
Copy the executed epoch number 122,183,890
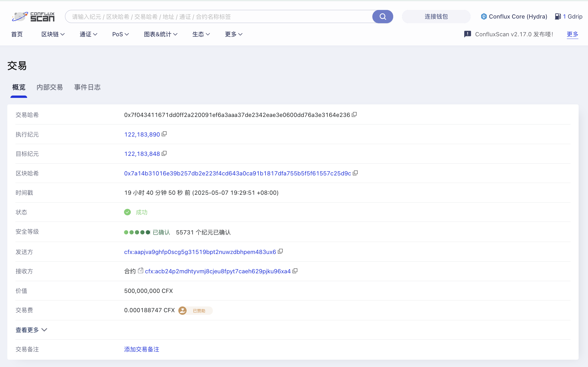164,134
